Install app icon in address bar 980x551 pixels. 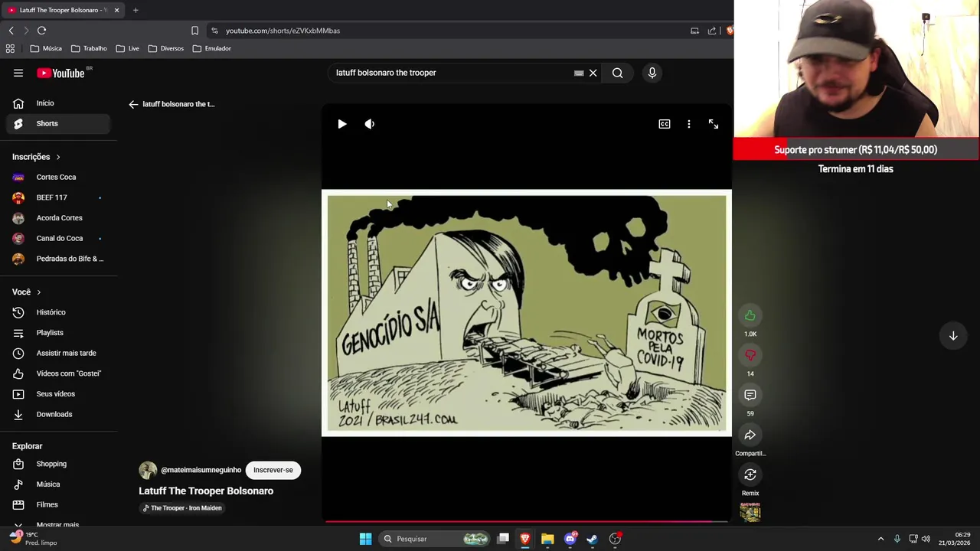[694, 31]
